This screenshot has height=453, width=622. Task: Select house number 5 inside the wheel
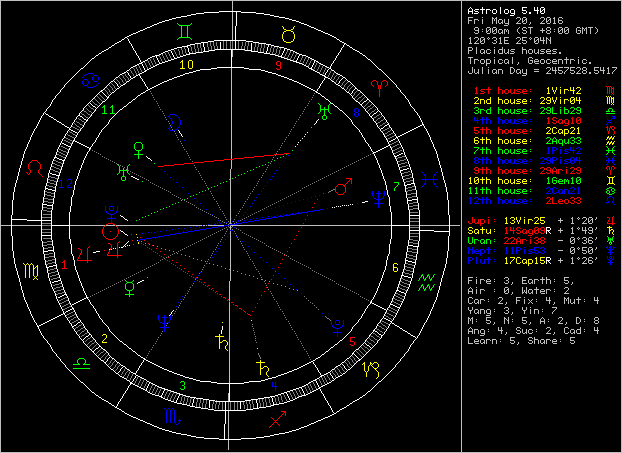(353, 341)
